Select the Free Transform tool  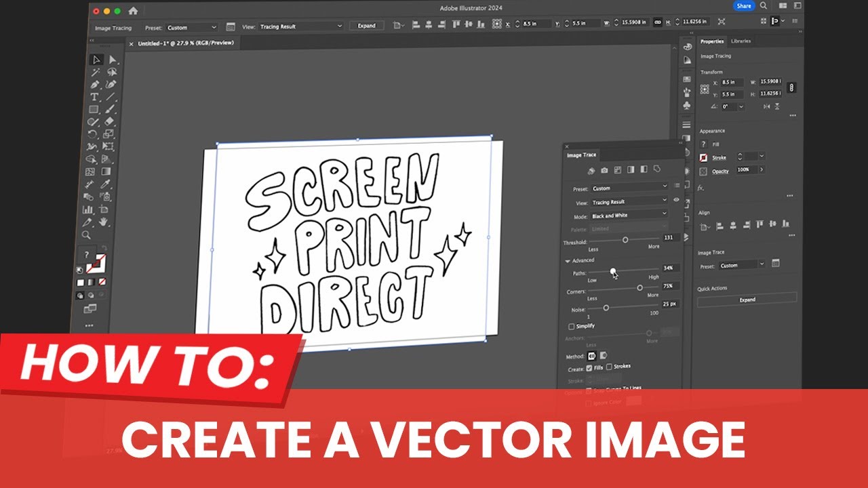pos(108,146)
